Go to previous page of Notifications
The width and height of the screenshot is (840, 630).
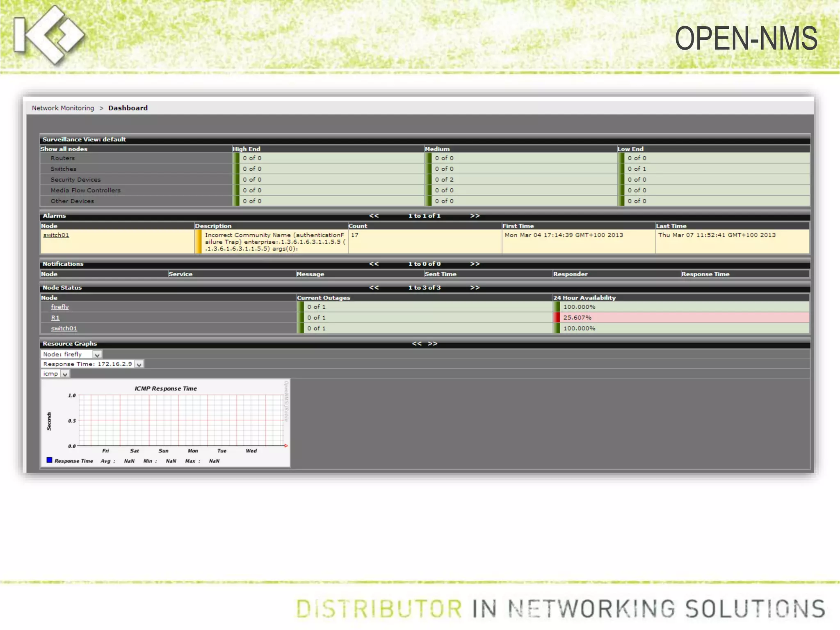[374, 264]
